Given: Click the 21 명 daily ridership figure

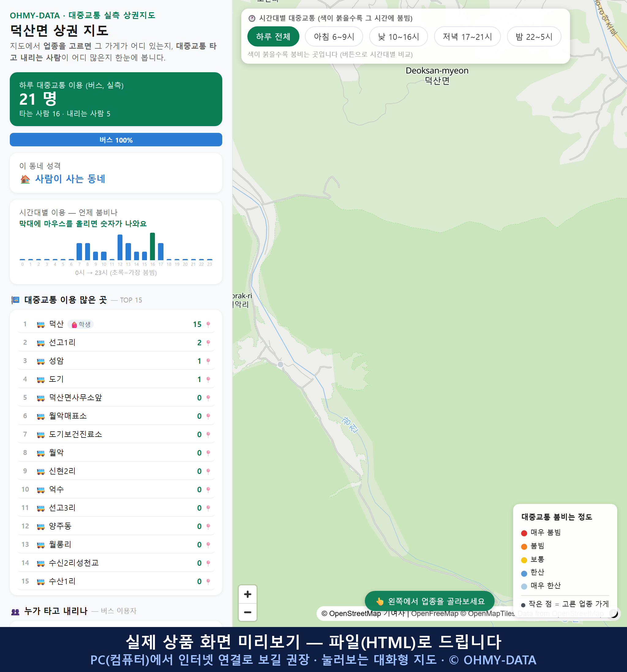Looking at the screenshot, I should (x=38, y=99).
